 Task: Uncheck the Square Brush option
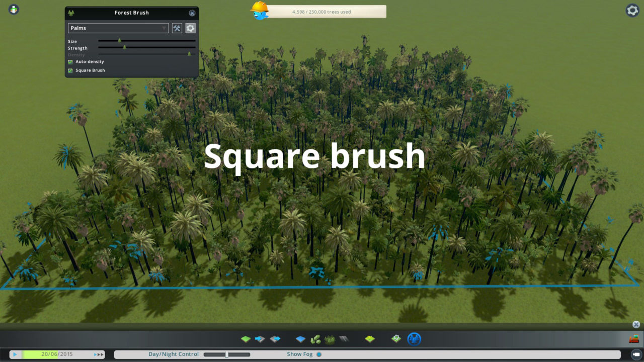[x=69, y=70]
